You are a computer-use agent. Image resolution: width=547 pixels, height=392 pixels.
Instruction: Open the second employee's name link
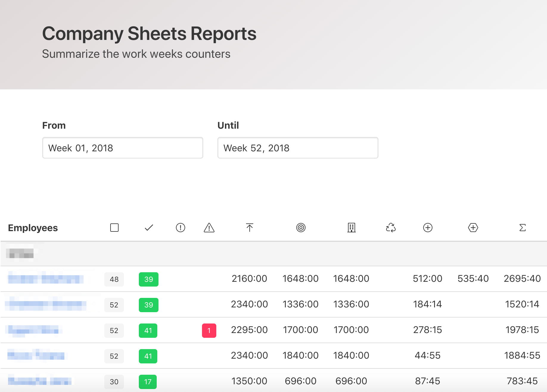pyautogui.click(x=45, y=304)
